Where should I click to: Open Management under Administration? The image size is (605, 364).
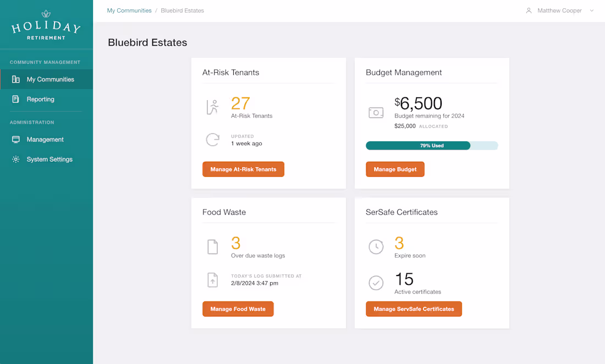click(x=46, y=140)
